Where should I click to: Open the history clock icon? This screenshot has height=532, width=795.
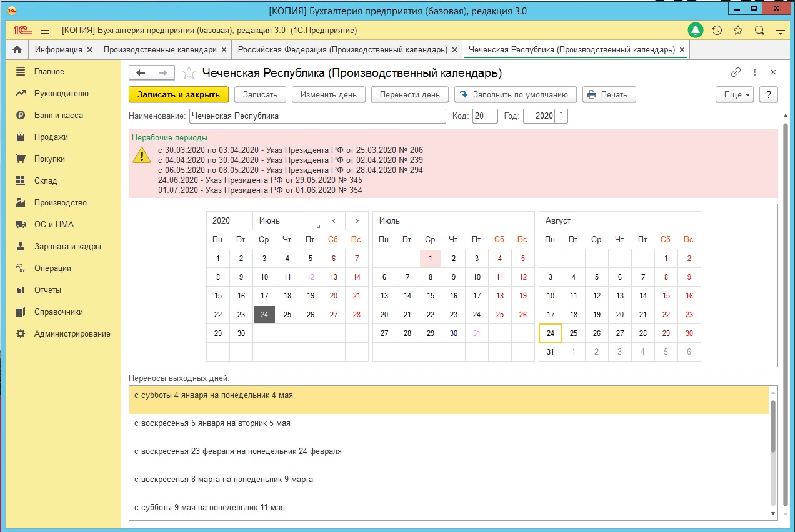pyautogui.click(x=717, y=30)
